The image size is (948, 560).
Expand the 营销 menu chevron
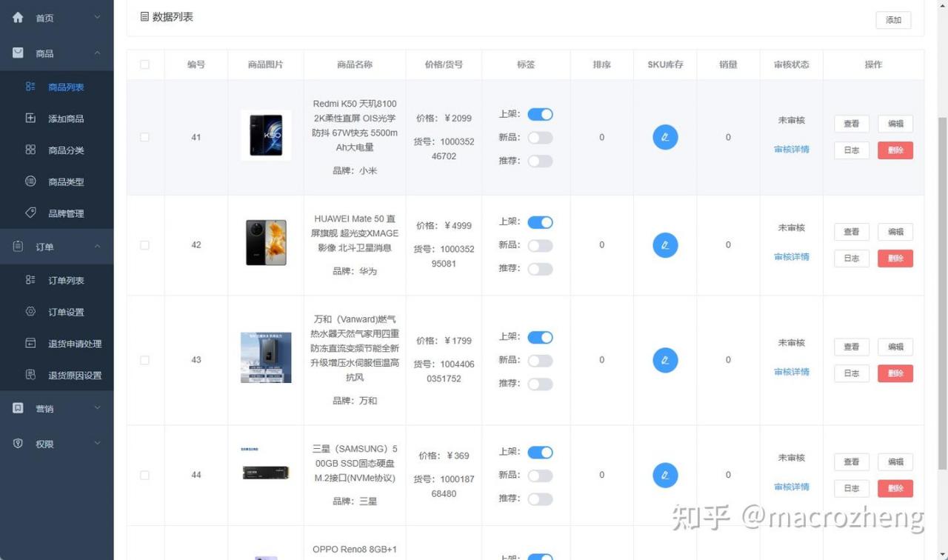tap(97, 408)
